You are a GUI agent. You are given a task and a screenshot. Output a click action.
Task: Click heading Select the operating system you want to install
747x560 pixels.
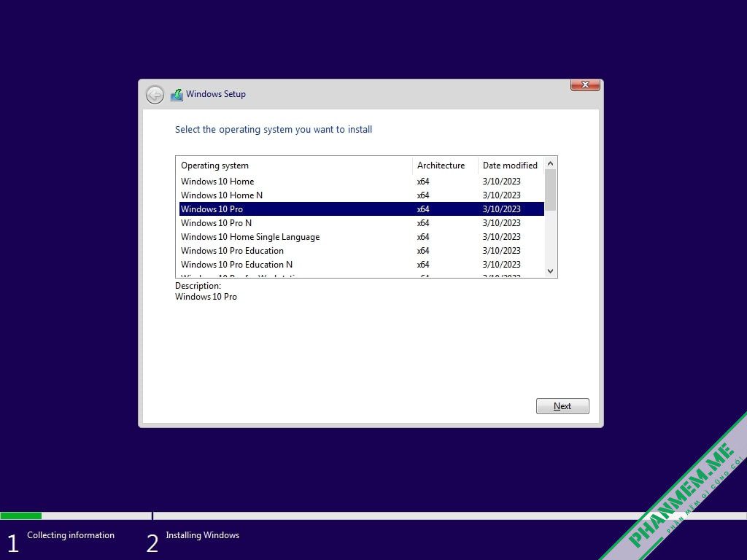tap(274, 130)
